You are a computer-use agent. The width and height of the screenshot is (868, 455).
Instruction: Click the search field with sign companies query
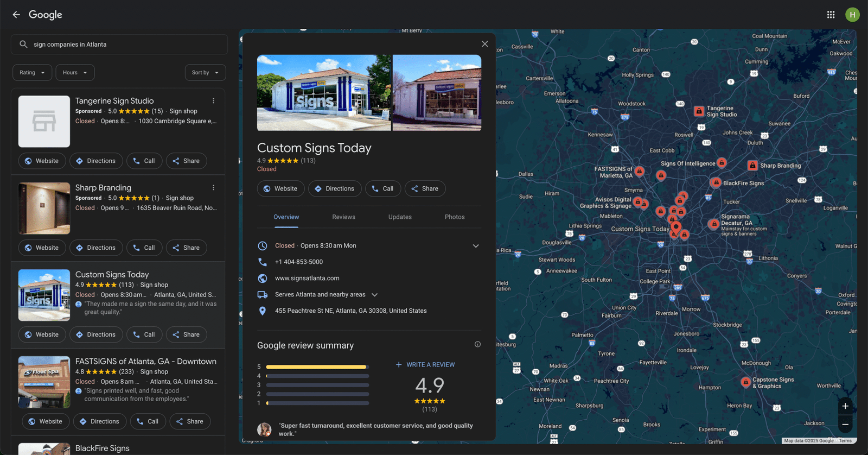(119, 45)
